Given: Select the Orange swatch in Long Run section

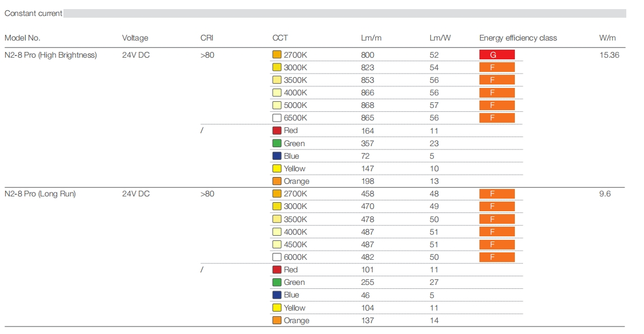Looking at the screenshot, I should coord(277,320).
